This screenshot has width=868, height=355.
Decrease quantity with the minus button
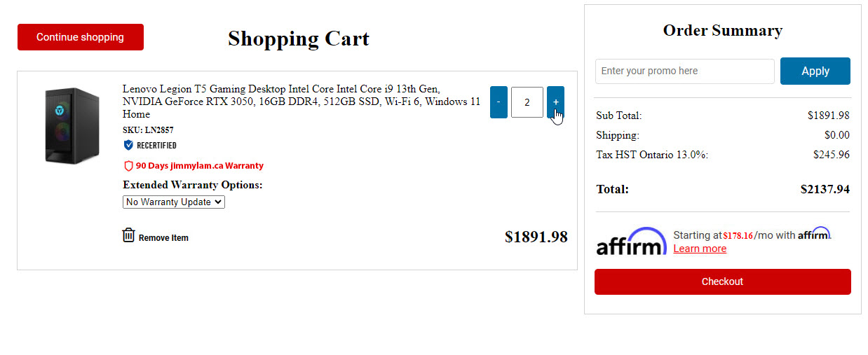[x=499, y=102]
